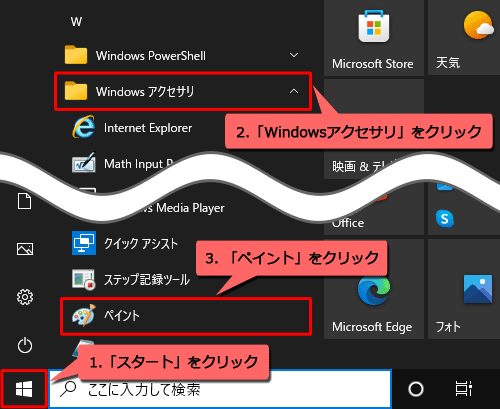This screenshot has width=500, height=409.
Task: Open the Paint (ペイント) app icon
Action: 84,315
